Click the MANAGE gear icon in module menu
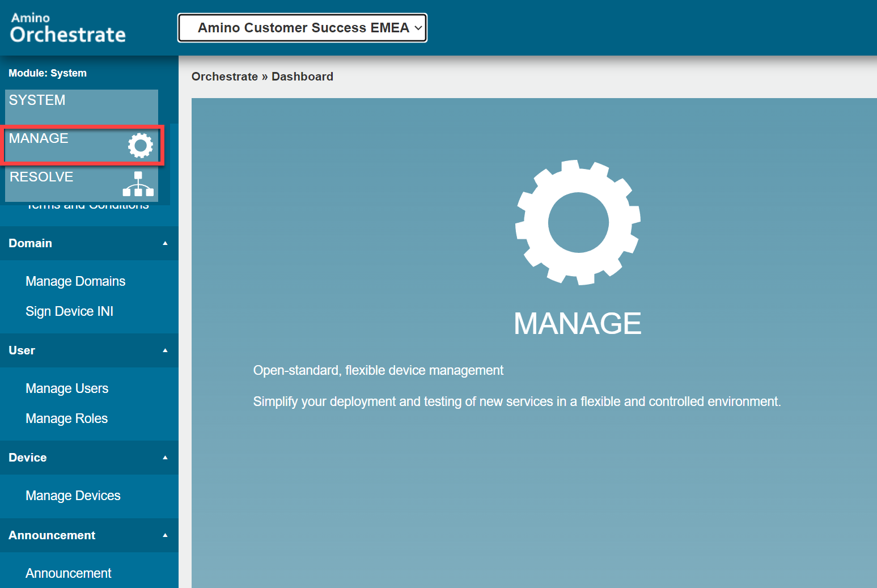877x588 pixels. [x=141, y=146]
